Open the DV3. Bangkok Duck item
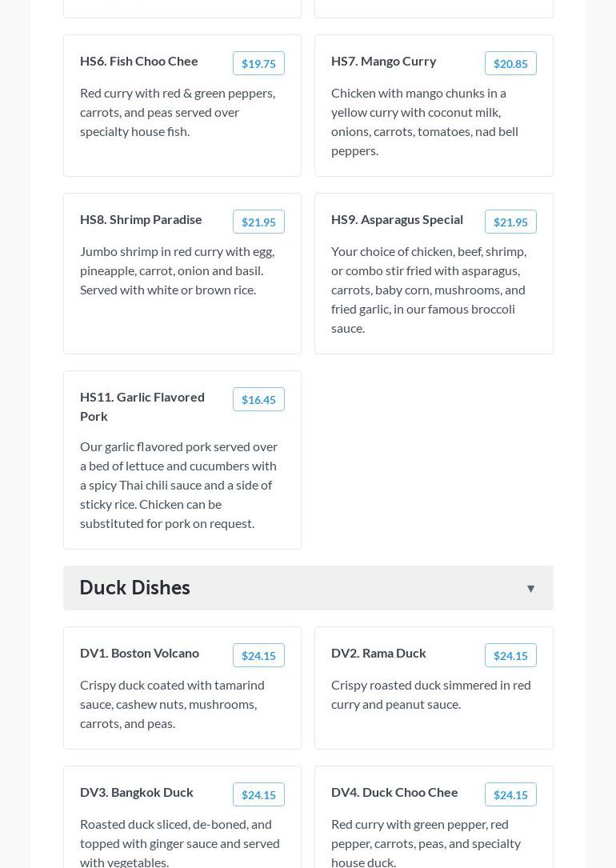The image size is (616, 868). pos(137,792)
